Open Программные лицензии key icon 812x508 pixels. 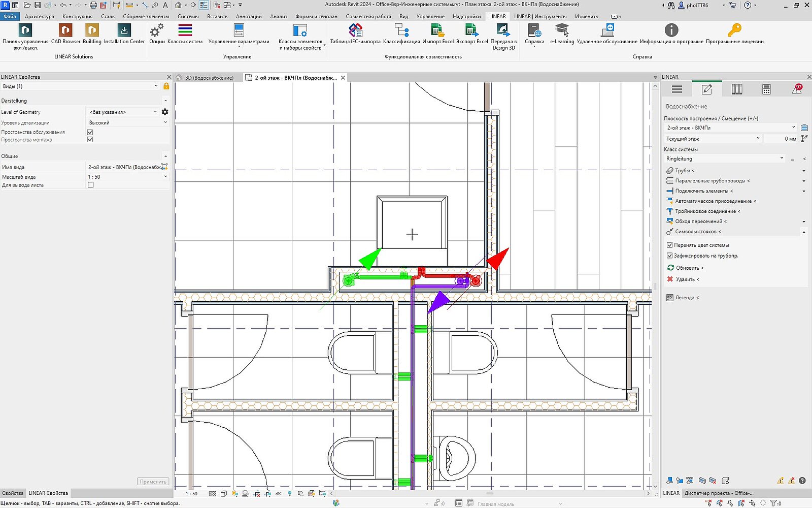734,31
